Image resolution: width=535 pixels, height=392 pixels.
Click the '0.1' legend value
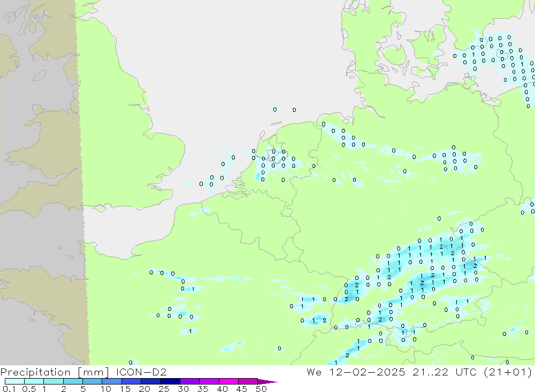[x=9, y=389]
